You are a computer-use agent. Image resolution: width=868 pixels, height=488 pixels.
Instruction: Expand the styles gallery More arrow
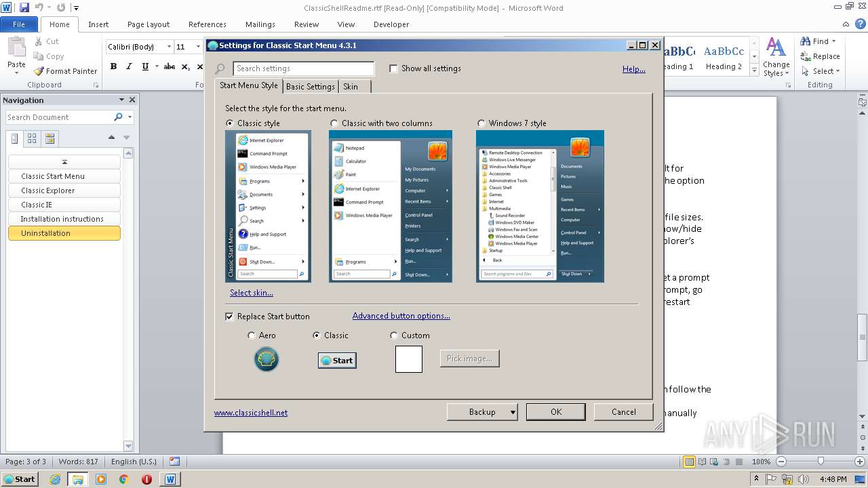(753, 70)
